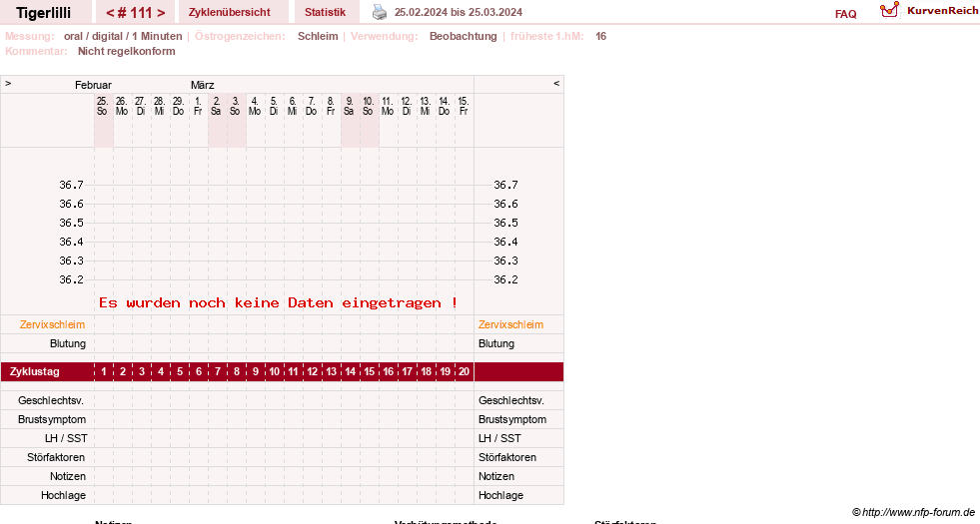Select date column 25. So
The width and height of the screenshot is (980, 524).
(103, 106)
